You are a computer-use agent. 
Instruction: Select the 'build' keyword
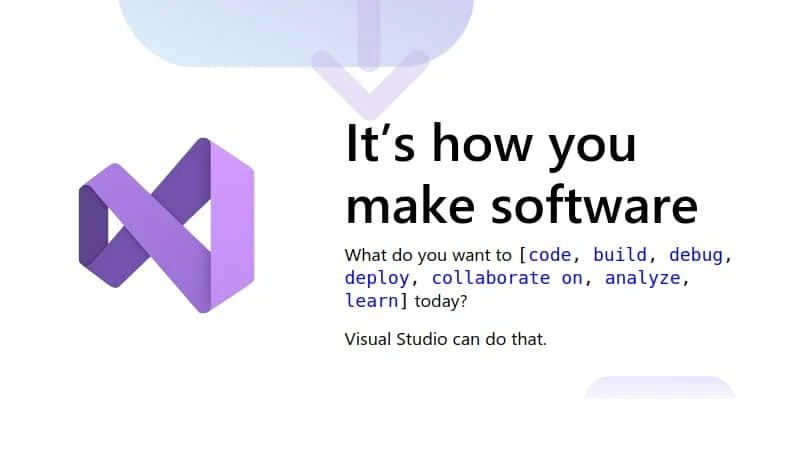pos(619,255)
